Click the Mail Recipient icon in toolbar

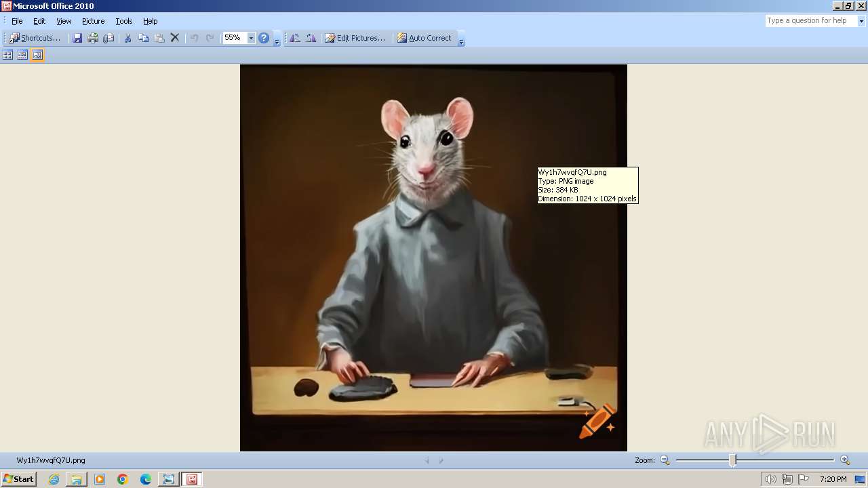[108, 38]
